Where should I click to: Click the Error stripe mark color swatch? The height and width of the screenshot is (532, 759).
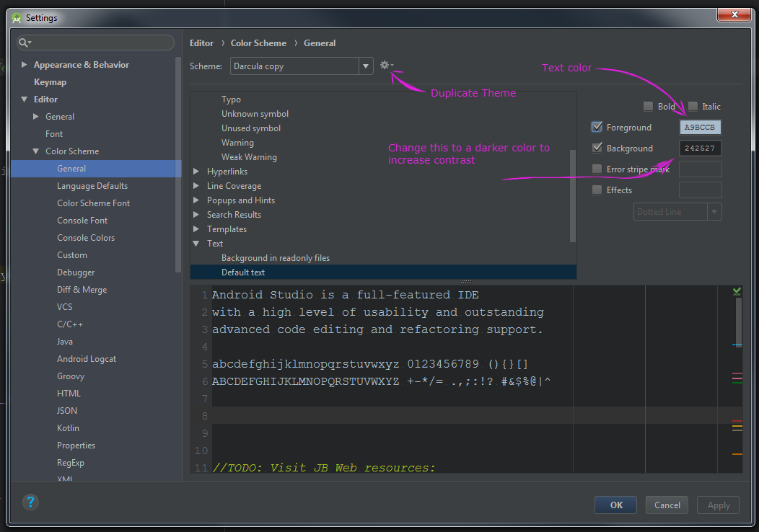coord(700,169)
